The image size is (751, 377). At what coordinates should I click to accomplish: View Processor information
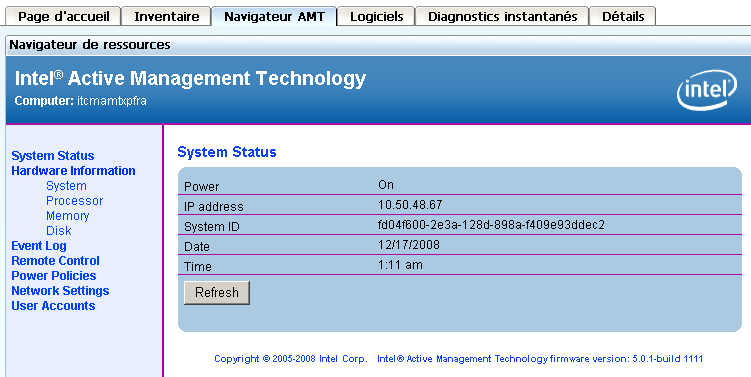74,201
